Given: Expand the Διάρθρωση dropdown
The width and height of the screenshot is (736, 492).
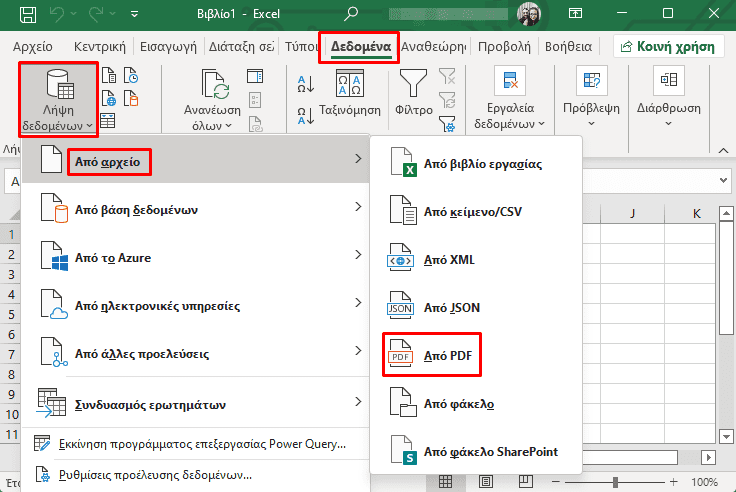Looking at the screenshot, I should pos(668,124).
